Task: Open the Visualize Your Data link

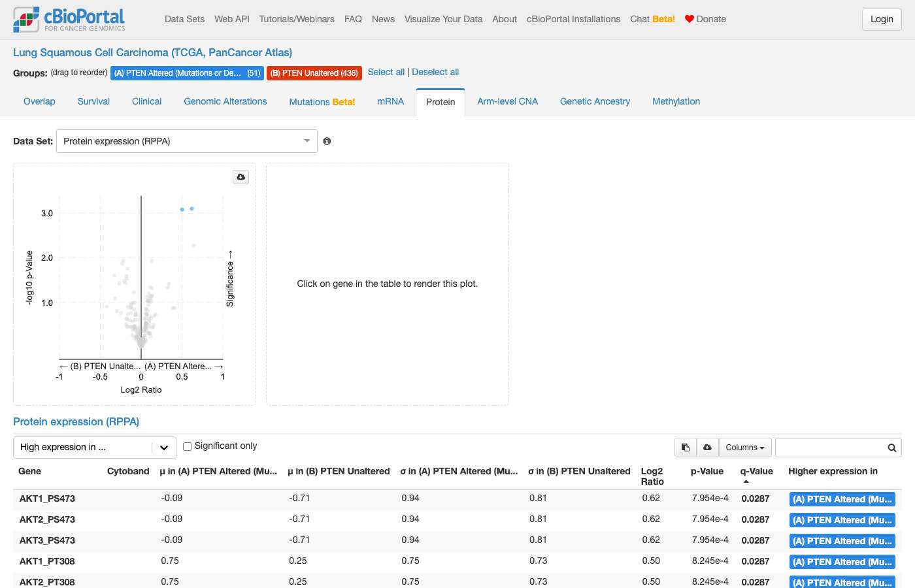Action: [443, 19]
